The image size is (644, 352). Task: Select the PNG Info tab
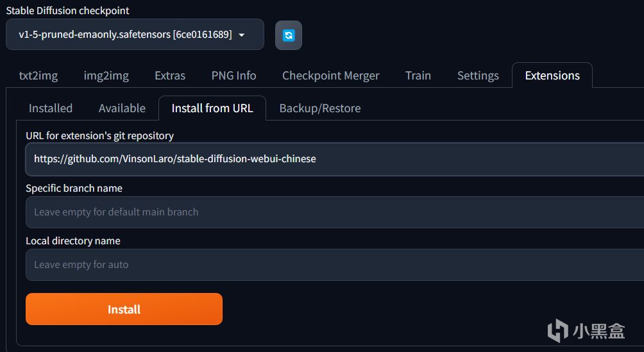click(x=233, y=76)
